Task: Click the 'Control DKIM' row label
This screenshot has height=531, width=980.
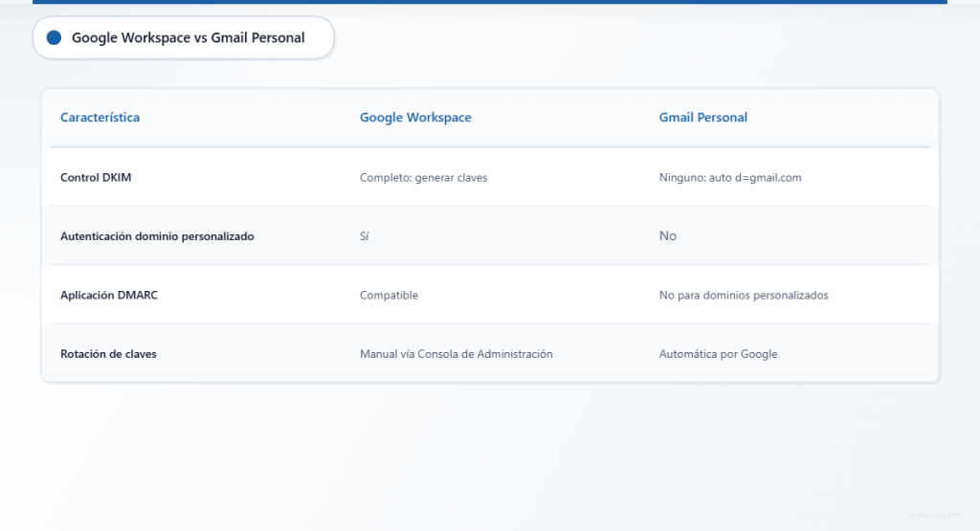Action: click(x=96, y=177)
